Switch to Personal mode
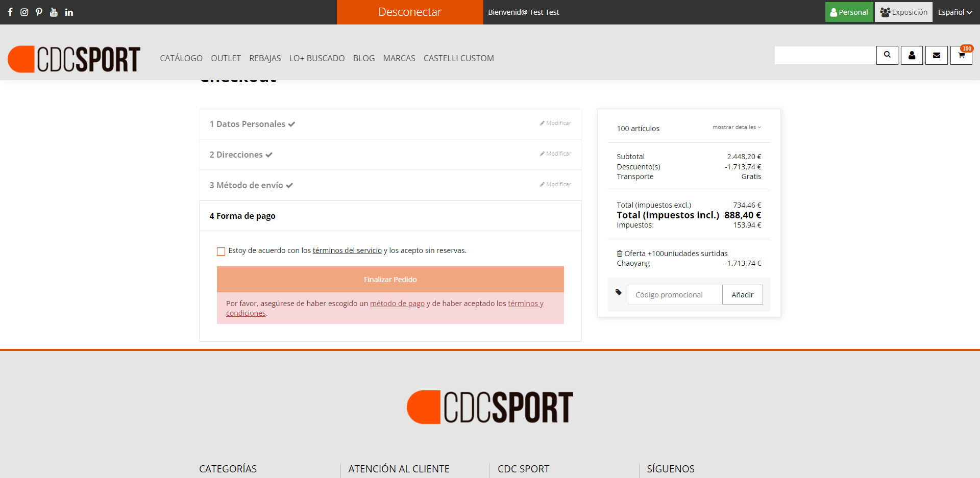The width and height of the screenshot is (980, 478). click(x=849, y=12)
